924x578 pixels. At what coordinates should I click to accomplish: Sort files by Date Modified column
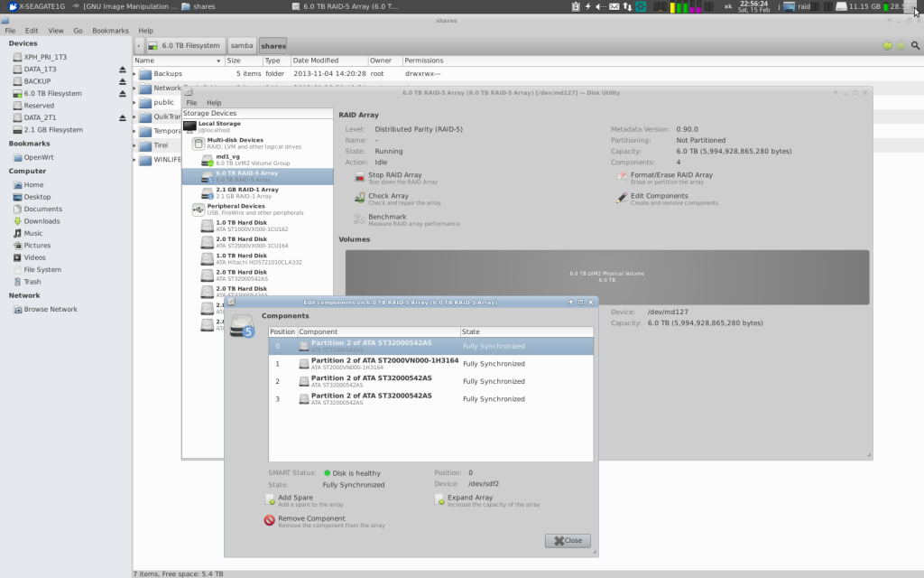coord(328,61)
